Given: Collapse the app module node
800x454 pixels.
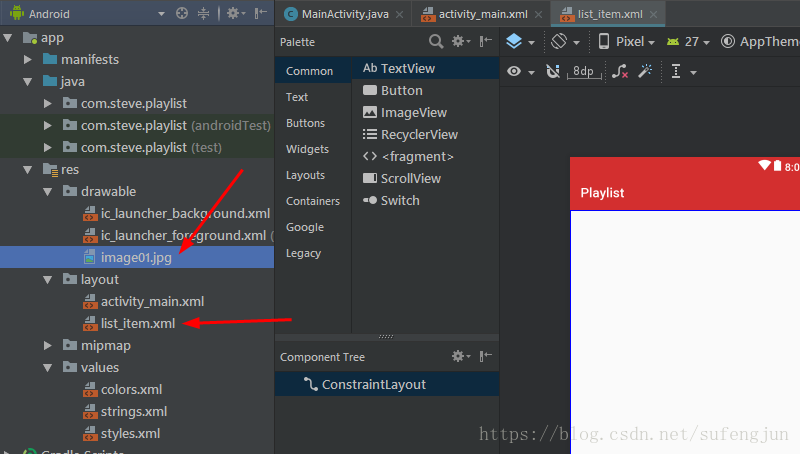Looking at the screenshot, I should (x=8, y=38).
